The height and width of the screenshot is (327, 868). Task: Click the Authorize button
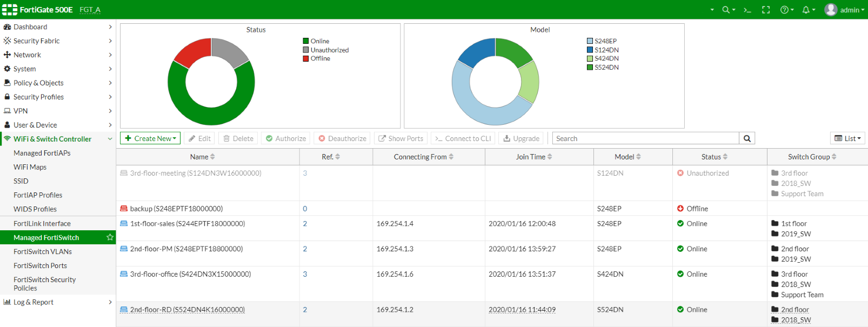pyautogui.click(x=286, y=138)
